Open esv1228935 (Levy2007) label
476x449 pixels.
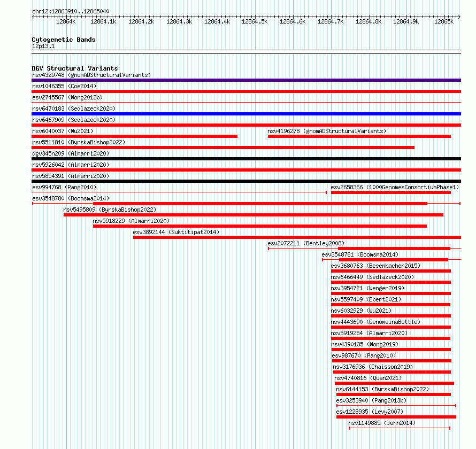pos(370,412)
